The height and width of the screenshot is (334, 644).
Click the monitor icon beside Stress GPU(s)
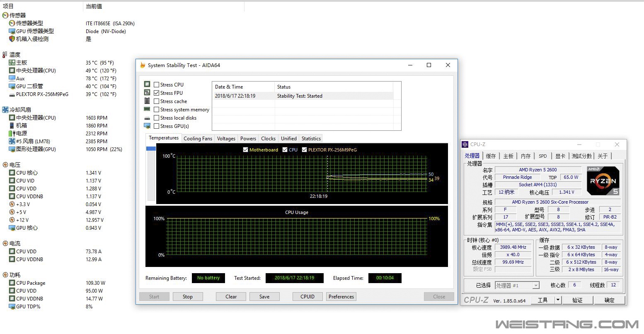pos(147,126)
